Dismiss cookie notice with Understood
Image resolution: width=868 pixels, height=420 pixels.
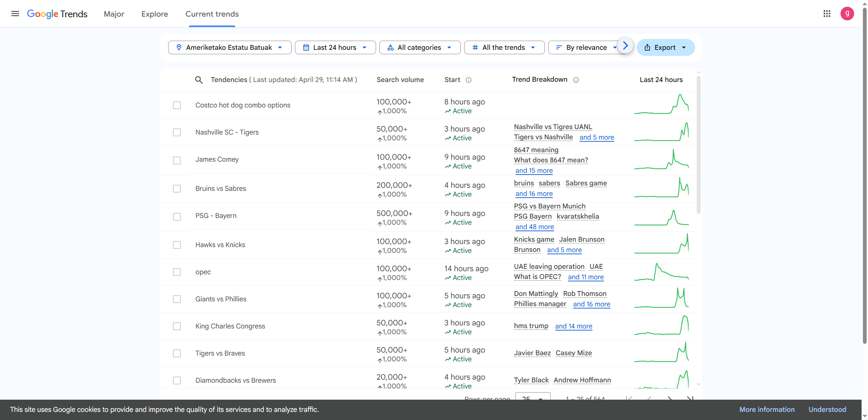click(x=827, y=409)
